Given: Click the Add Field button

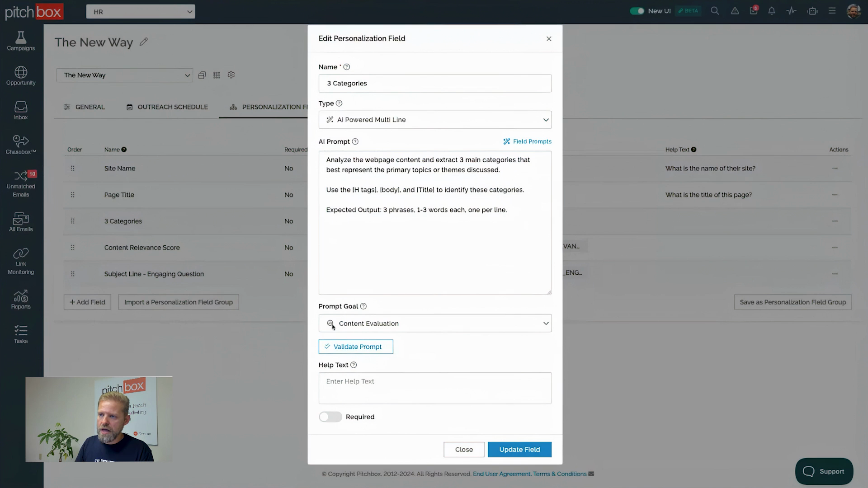Looking at the screenshot, I should click(87, 302).
